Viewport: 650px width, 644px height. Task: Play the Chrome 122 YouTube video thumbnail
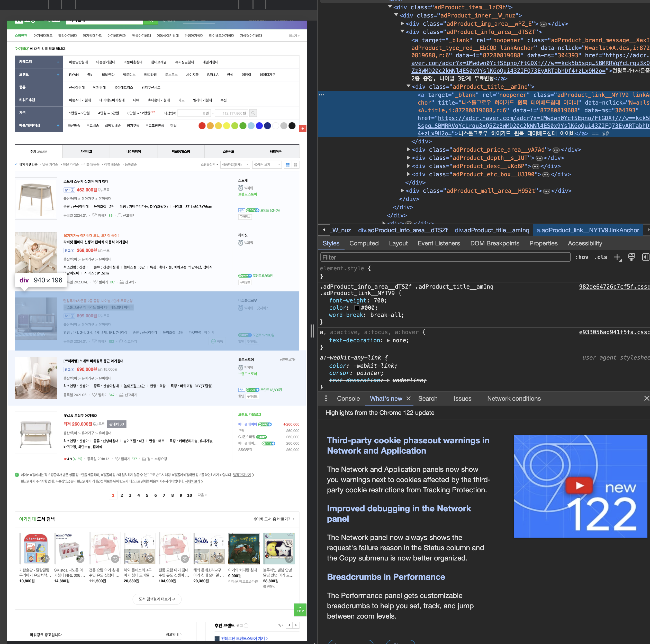click(x=579, y=485)
